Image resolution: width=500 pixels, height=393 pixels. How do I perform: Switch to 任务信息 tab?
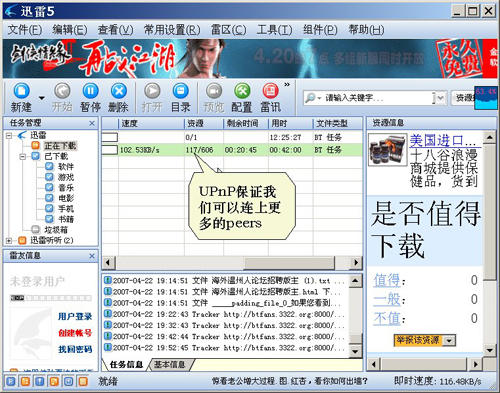(126, 364)
